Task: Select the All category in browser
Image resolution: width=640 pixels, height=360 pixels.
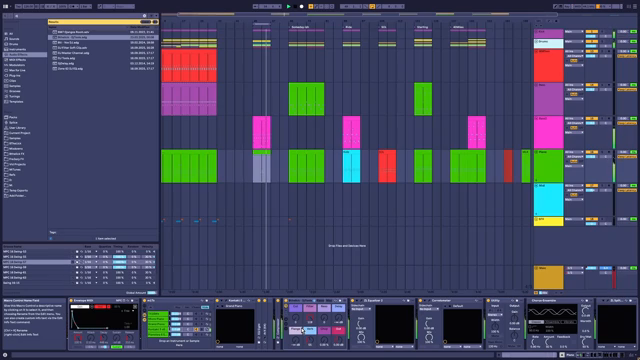Action: coord(11,34)
